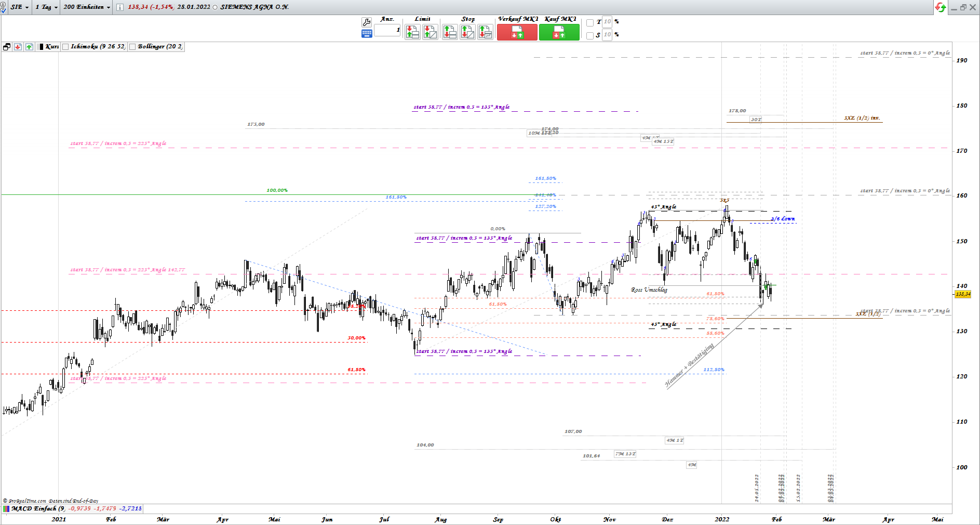This screenshot has height=525, width=980.
Task: Click the "175,00" price level label
Action: 256,124
